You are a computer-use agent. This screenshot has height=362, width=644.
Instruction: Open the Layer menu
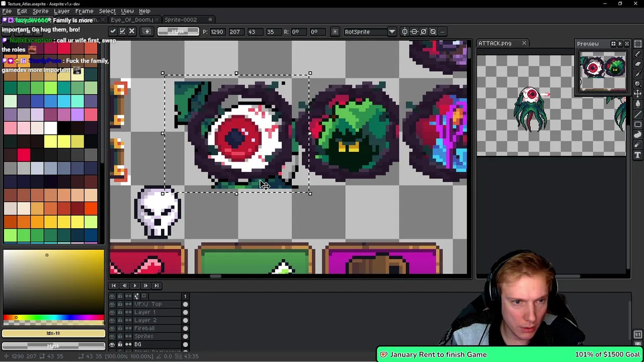pos(61,11)
